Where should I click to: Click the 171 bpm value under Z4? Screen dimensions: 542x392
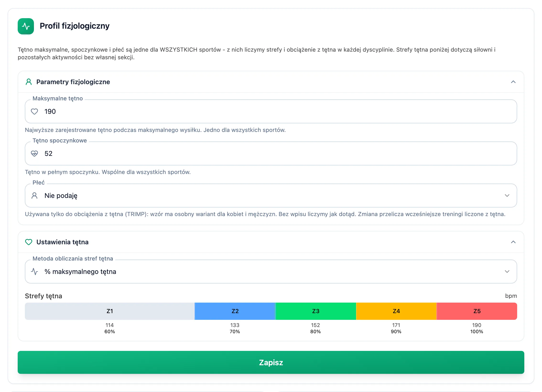pyautogui.click(x=396, y=325)
